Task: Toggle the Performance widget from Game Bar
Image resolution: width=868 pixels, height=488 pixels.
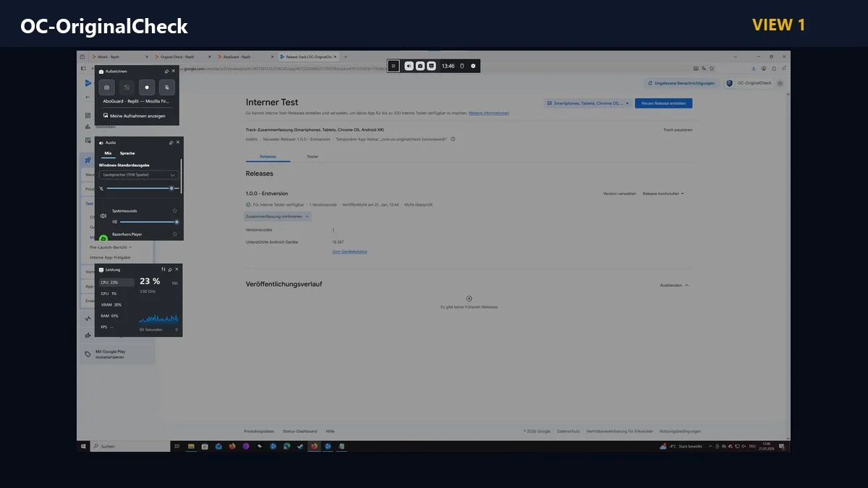Action: pyautogui.click(x=431, y=66)
